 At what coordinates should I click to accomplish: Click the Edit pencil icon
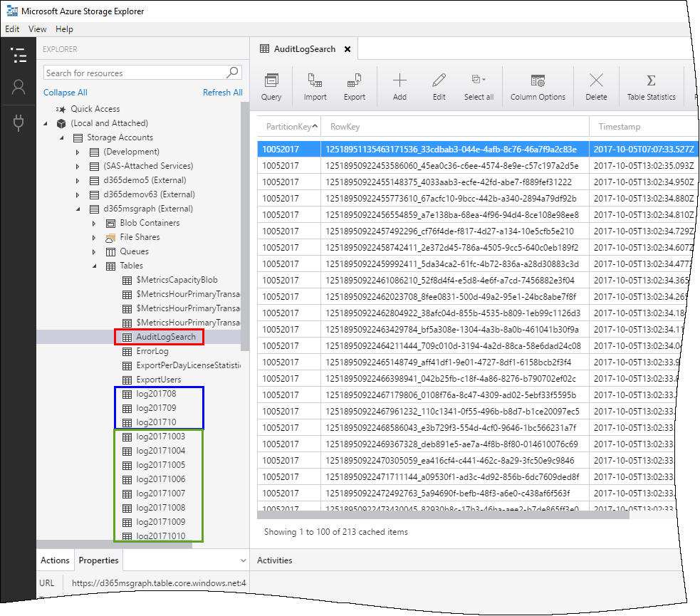coord(439,80)
